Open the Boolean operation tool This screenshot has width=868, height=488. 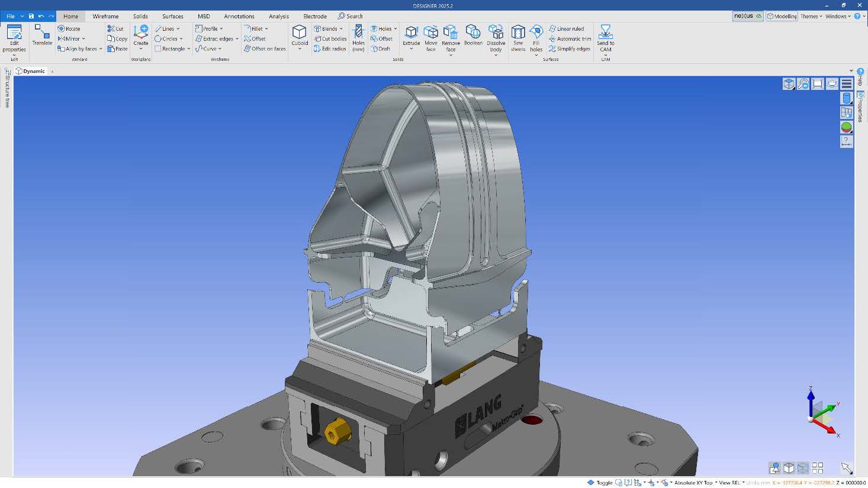[x=473, y=35]
